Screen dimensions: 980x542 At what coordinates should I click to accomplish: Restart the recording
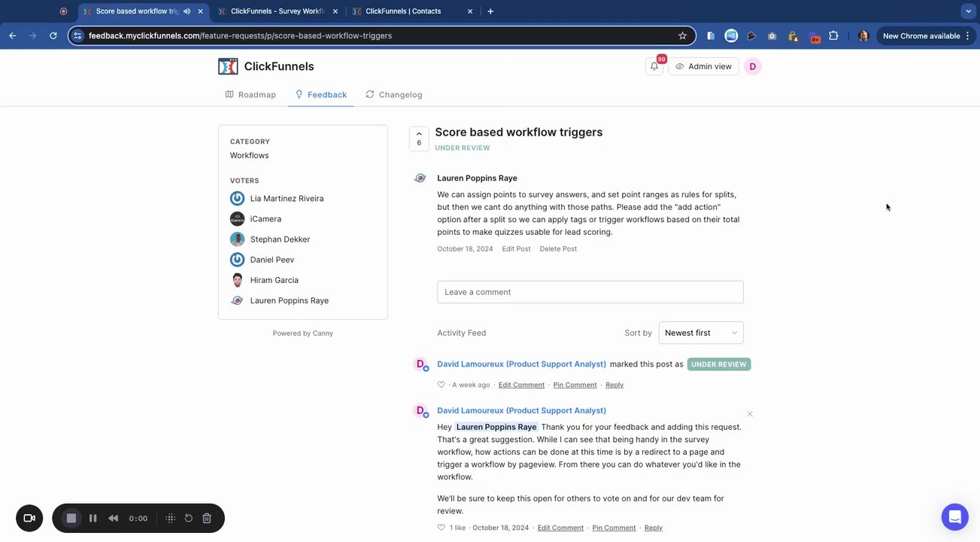(x=189, y=518)
